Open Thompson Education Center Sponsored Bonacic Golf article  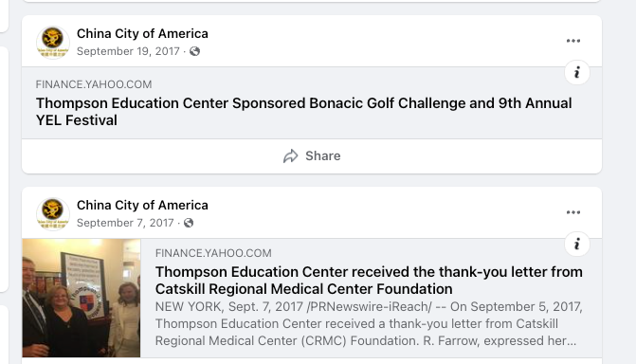tap(304, 112)
